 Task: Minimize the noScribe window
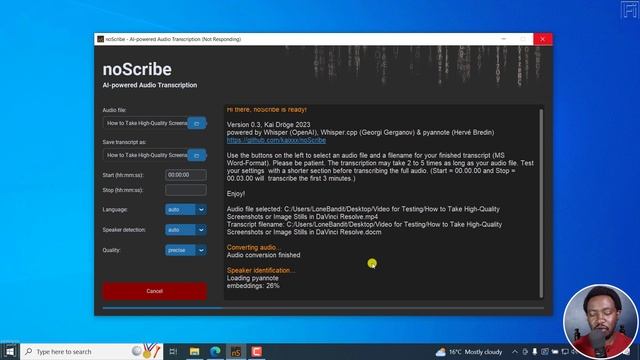pos(504,39)
